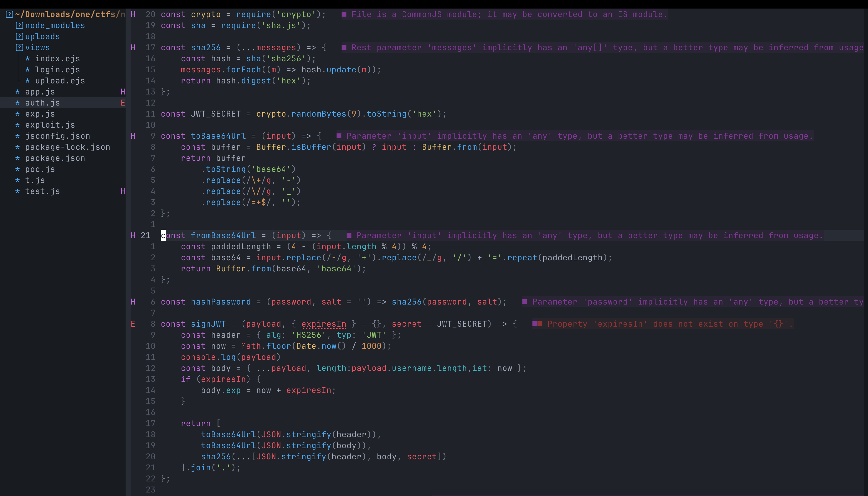The height and width of the screenshot is (496, 868).
Task: Expand the node_modules folder
Action: pos(55,25)
